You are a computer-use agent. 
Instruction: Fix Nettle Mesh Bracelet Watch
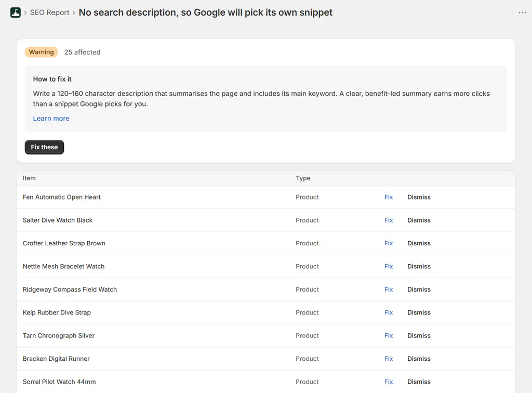389,266
